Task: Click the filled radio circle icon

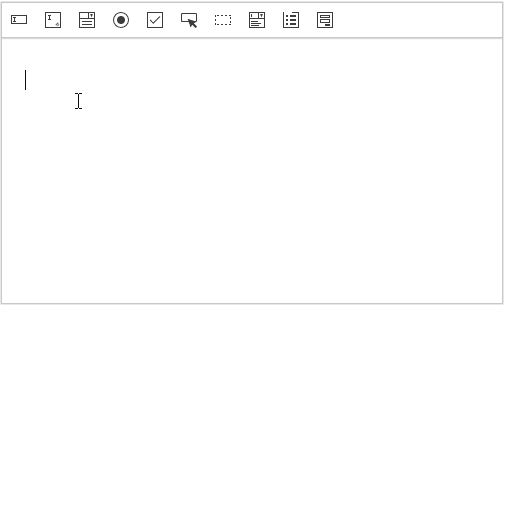Action: pyautogui.click(x=121, y=20)
